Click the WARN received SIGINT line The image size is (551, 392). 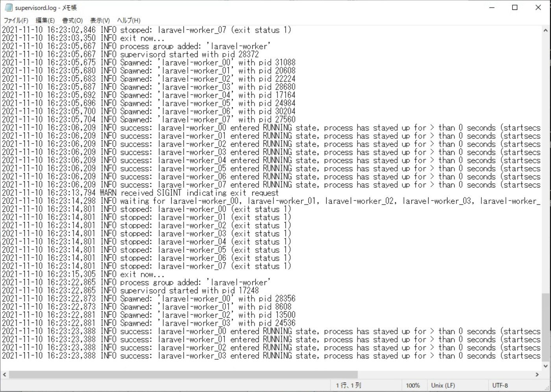point(140,193)
